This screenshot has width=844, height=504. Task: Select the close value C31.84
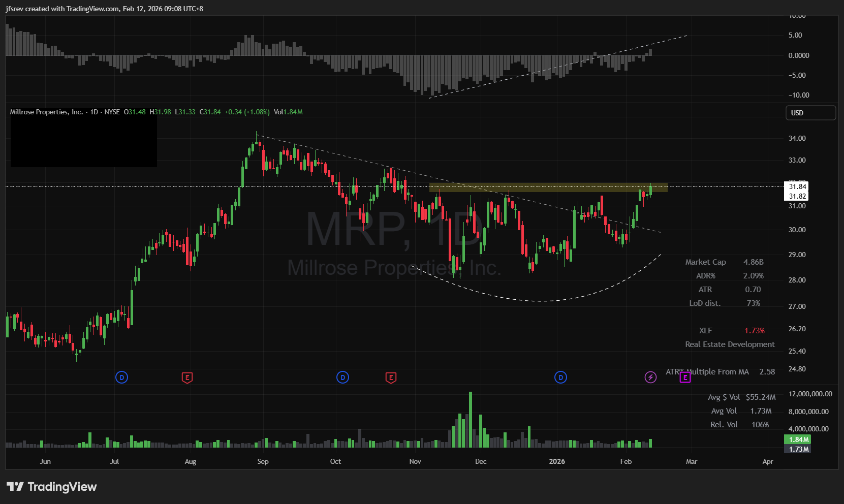click(x=210, y=112)
